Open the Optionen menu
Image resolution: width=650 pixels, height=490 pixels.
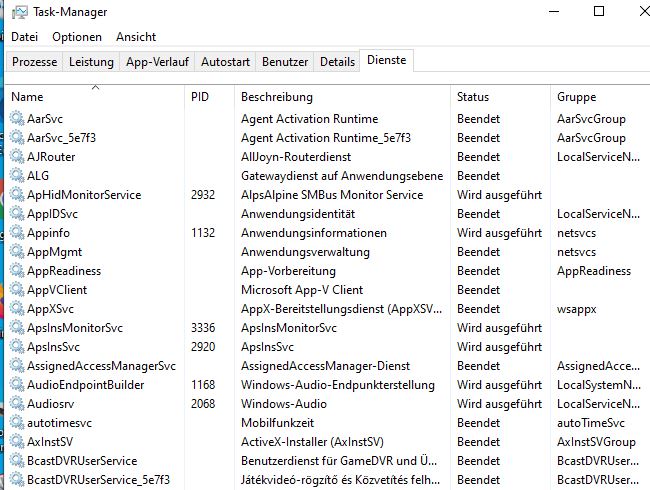point(77,37)
